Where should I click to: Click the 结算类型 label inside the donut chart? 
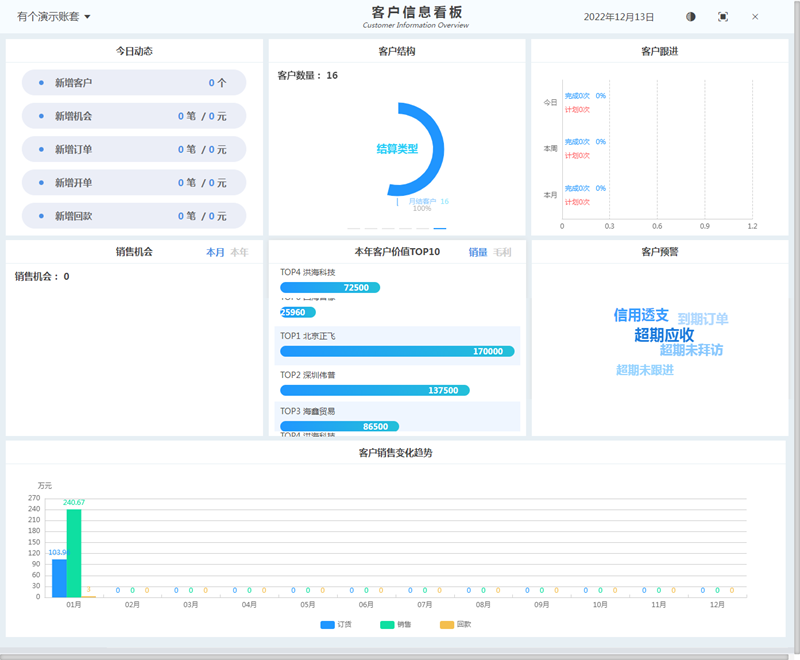click(397, 149)
